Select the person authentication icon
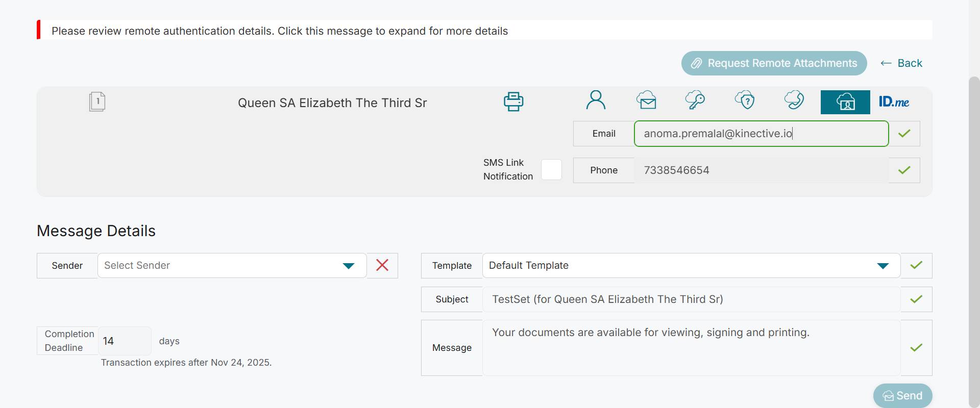 click(596, 100)
